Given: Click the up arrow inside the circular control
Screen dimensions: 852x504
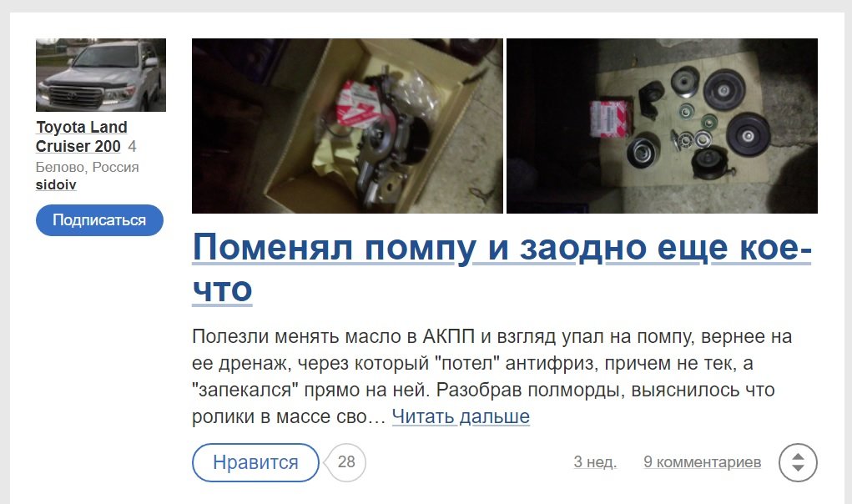Looking at the screenshot, I should click(x=798, y=456).
